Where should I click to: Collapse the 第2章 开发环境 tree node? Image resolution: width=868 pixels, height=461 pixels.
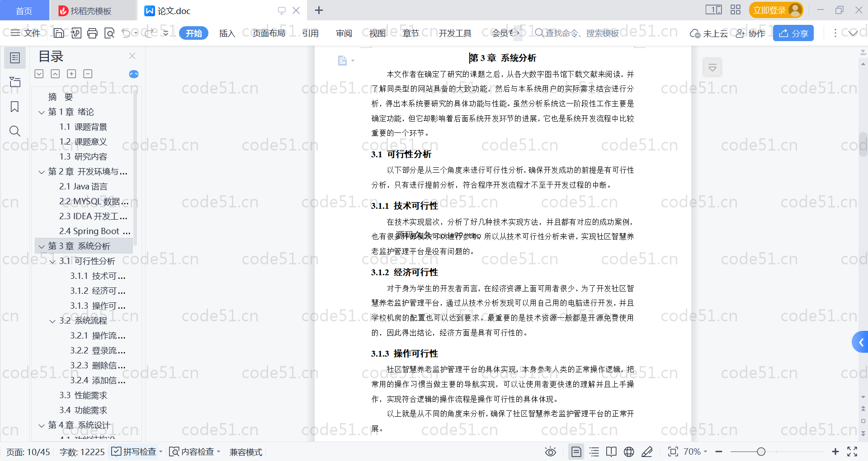(42, 172)
